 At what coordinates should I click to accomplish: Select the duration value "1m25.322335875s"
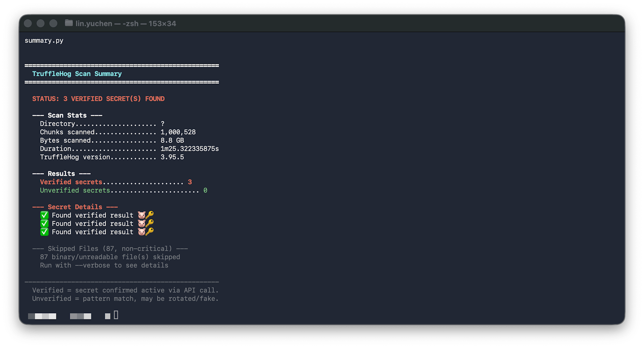pyautogui.click(x=190, y=149)
